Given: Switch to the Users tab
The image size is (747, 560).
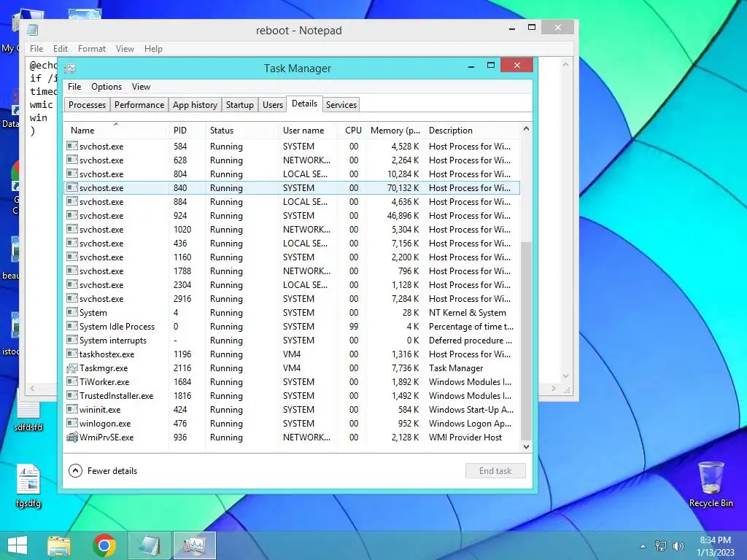Looking at the screenshot, I should click(273, 105).
